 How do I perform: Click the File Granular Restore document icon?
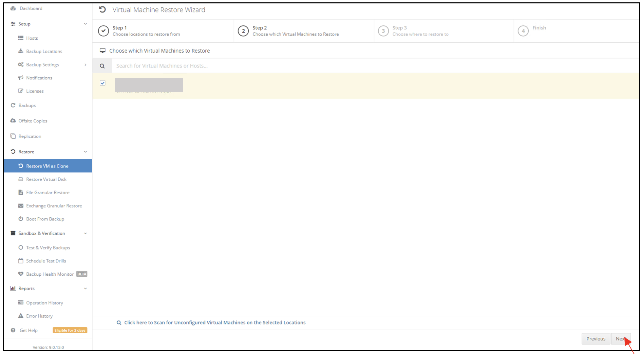pos(21,192)
